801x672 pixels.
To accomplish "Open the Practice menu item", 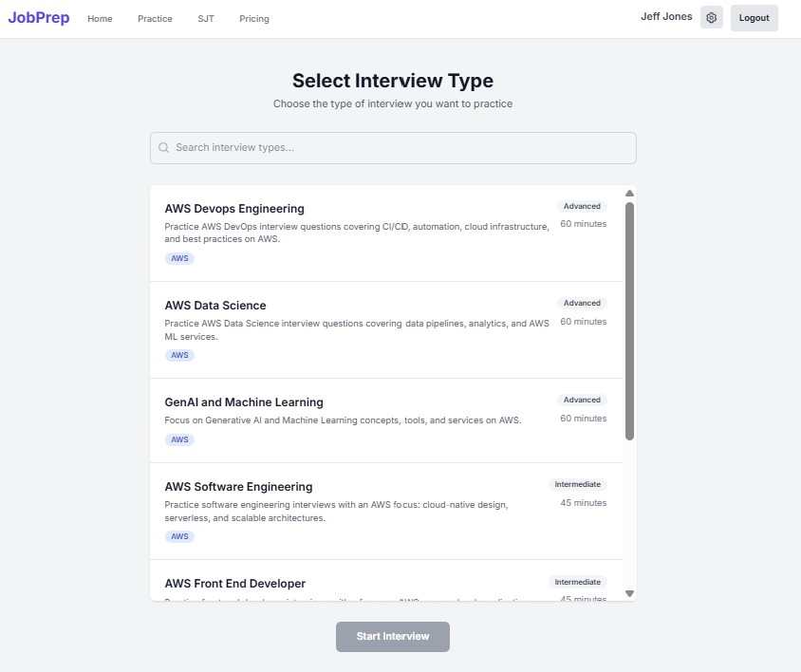I will [155, 19].
